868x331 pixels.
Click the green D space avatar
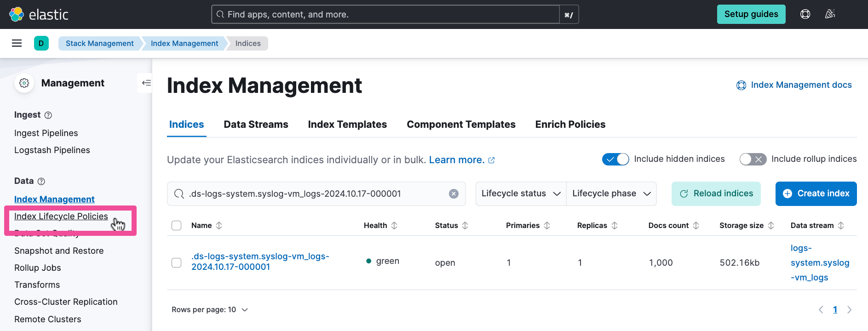(41, 43)
